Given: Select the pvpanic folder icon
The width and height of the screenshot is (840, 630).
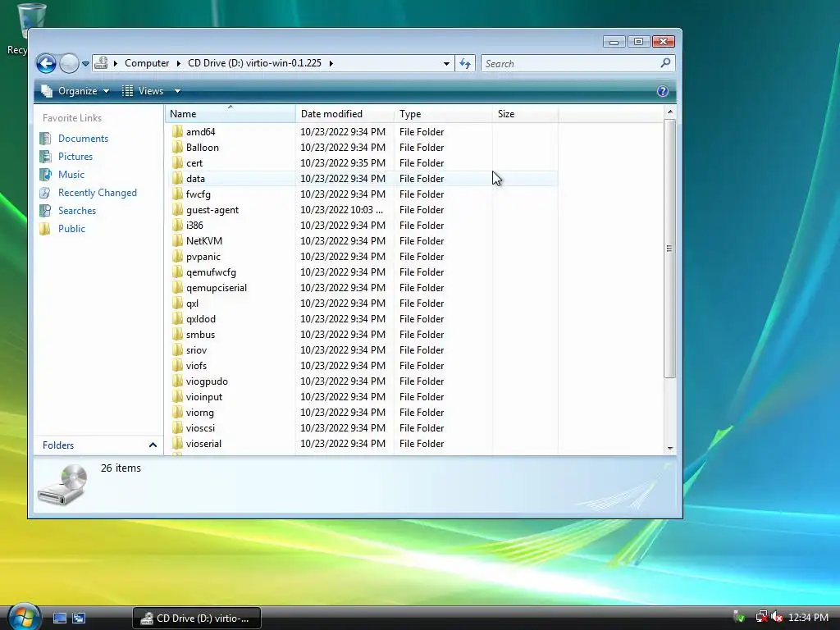Looking at the screenshot, I should pos(177,256).
